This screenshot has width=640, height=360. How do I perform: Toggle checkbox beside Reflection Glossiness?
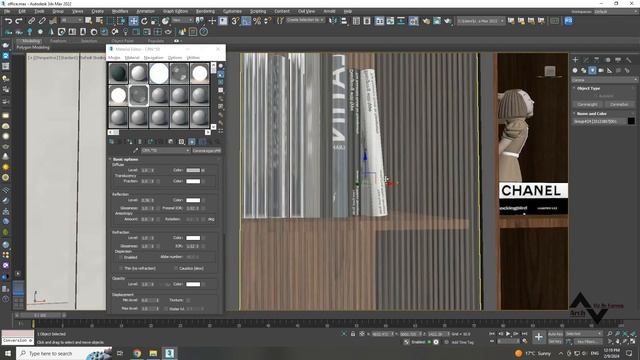click(158, 208)
